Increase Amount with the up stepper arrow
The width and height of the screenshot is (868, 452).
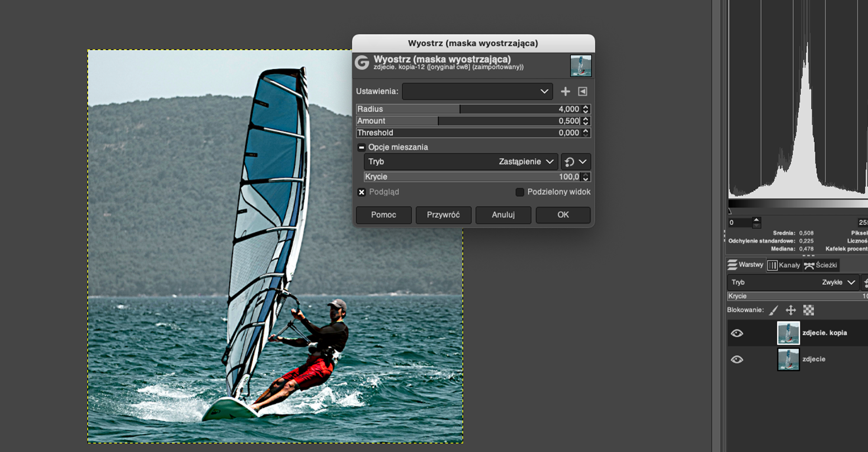coord(586,118)
